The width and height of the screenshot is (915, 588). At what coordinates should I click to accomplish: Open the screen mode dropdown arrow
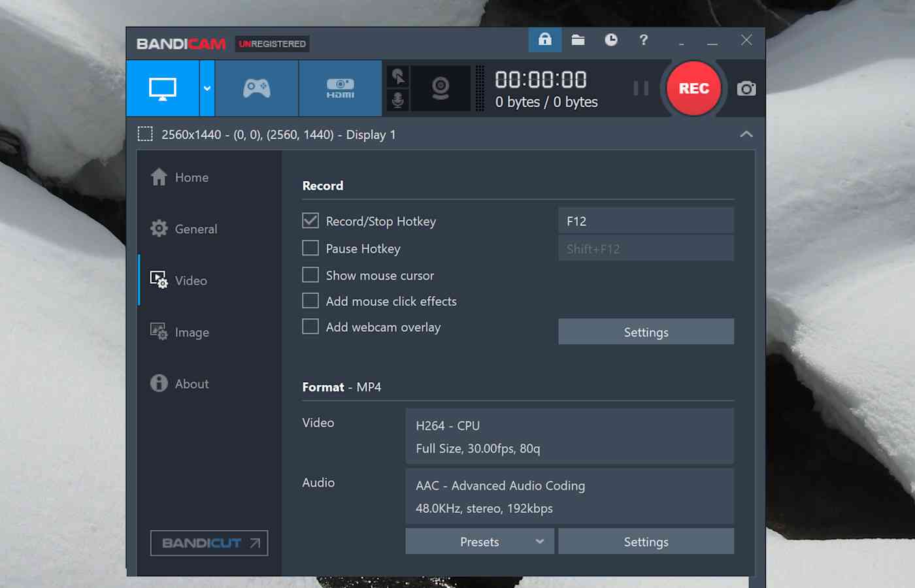click(207, 88)
